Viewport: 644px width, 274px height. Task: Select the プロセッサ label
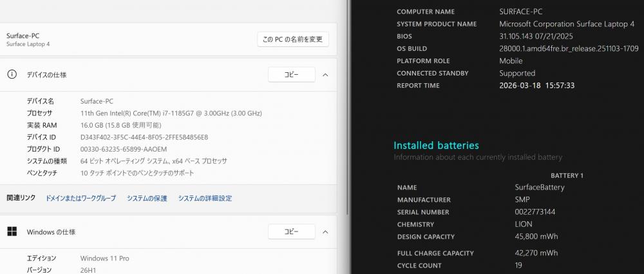click(39, 113)
